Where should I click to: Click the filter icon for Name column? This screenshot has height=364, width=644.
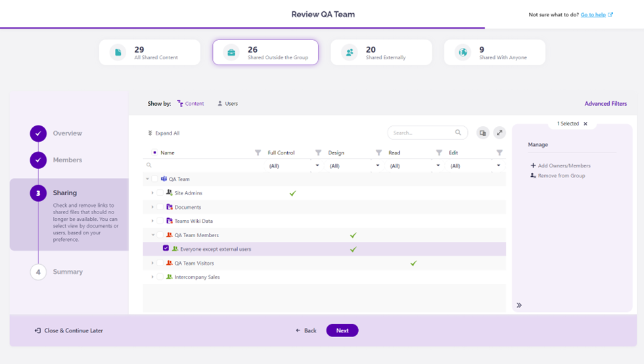pyautogui.click(x=258, y=152)
